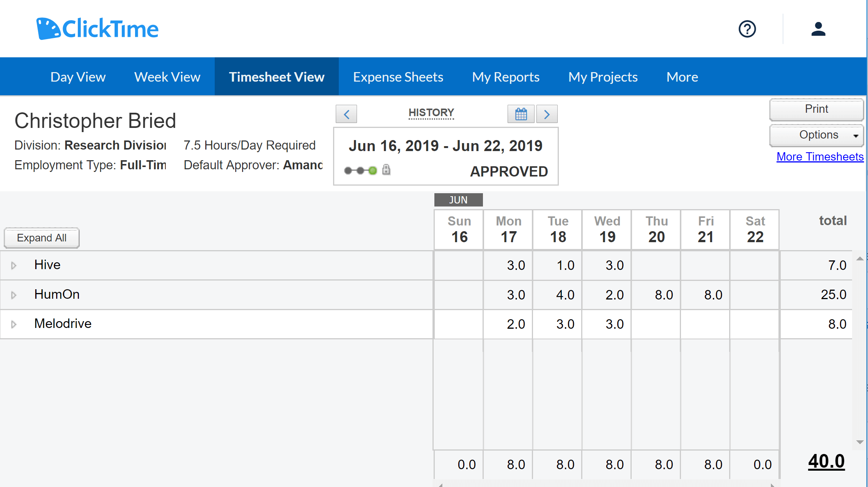Viewport: 868px width, 487px height.
Task: Open the My Reports section
Action: (x=505, y=76)
